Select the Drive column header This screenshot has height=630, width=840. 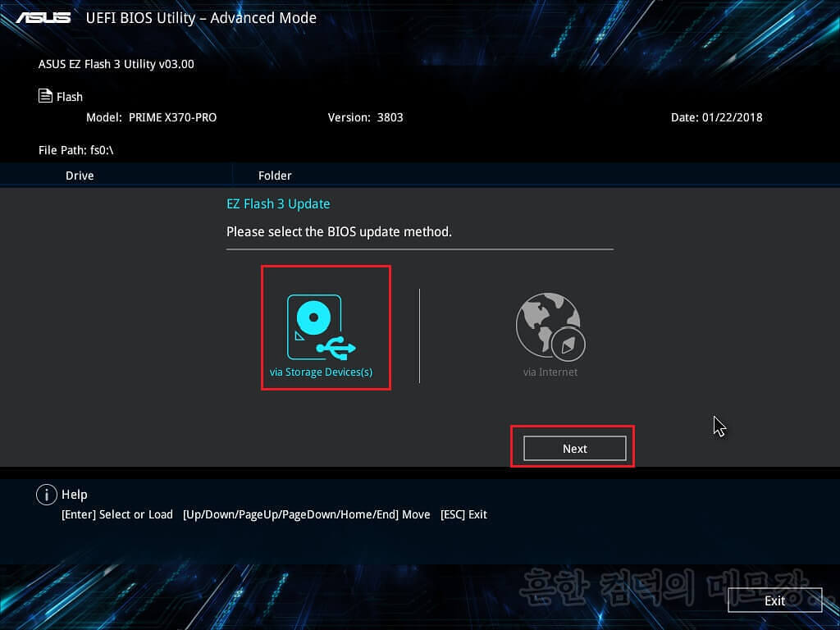[x=80, y=176]
